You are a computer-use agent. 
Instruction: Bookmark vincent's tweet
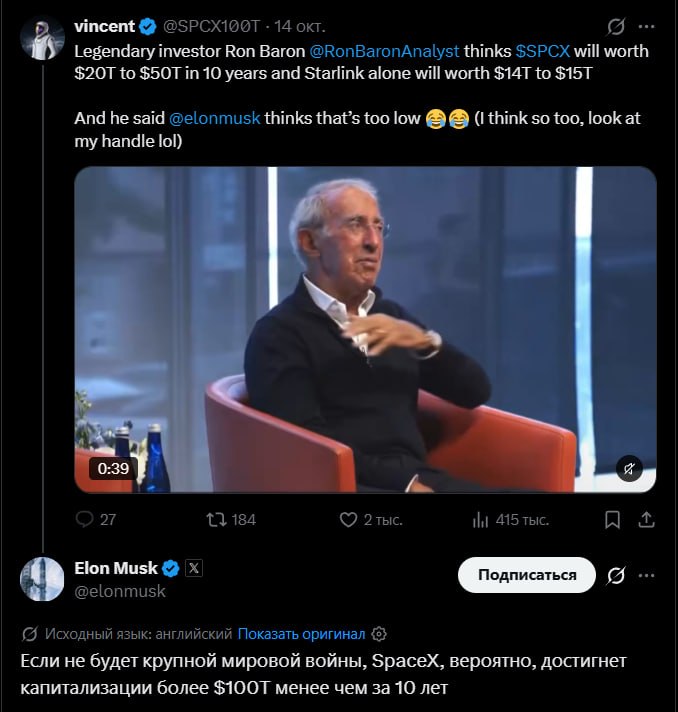point(612,520)
